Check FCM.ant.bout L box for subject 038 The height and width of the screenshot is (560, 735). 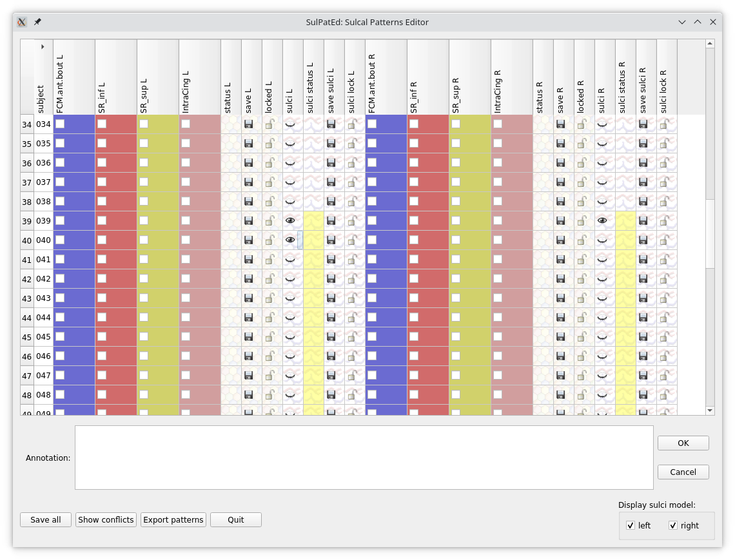pyautogui.click(x=60, y=201)
